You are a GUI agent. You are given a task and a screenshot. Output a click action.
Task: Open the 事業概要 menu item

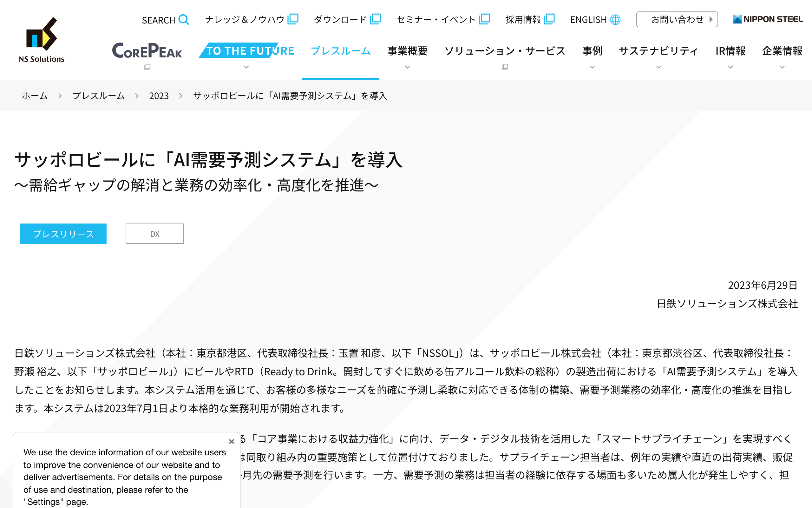coord(407,51)
